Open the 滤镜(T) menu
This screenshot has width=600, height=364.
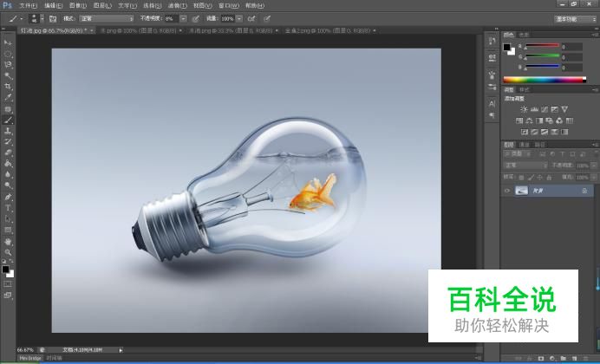177,6
